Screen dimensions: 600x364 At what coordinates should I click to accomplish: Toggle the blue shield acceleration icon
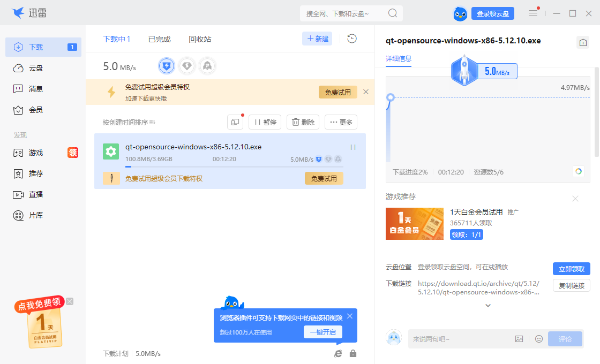coord(167,66)
